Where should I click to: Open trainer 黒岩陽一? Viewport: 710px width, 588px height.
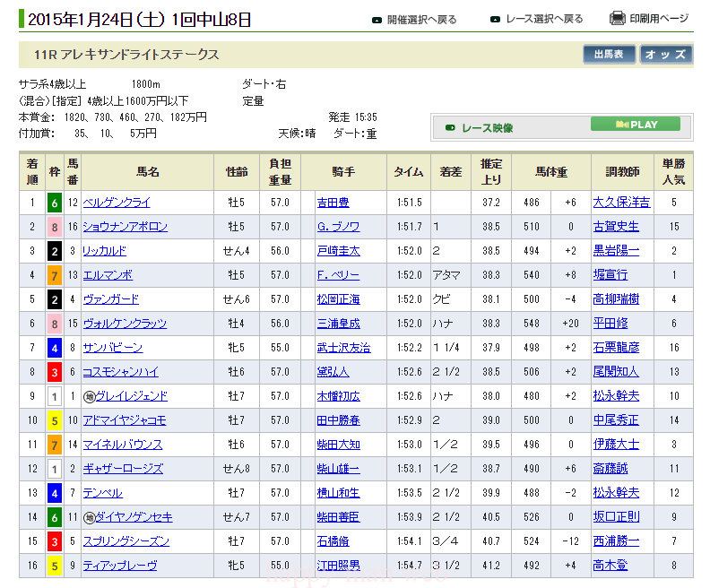point(616,251)
